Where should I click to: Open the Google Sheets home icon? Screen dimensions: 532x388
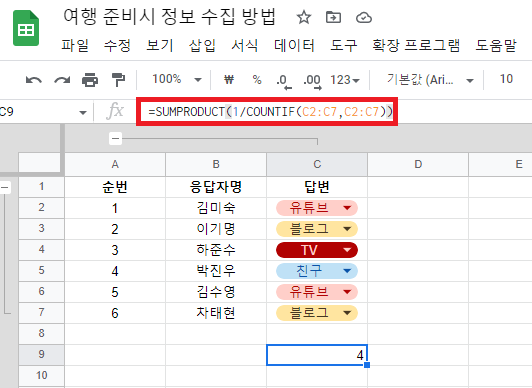click(x=26, y=28)
